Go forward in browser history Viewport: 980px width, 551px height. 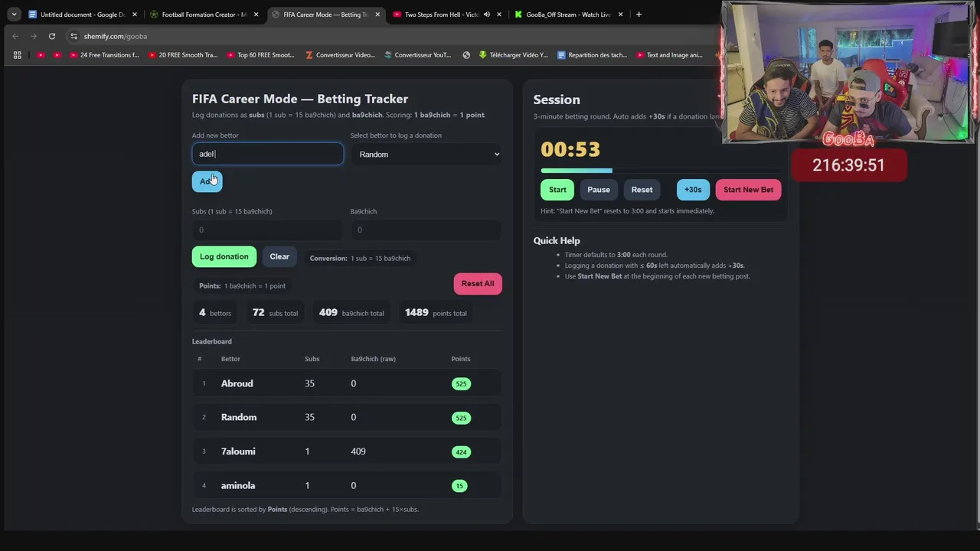[x=34, y=36]
